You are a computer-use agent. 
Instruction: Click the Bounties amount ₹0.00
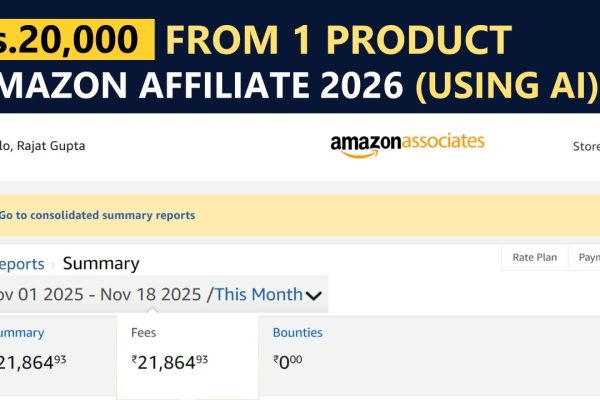pos(287,362)
